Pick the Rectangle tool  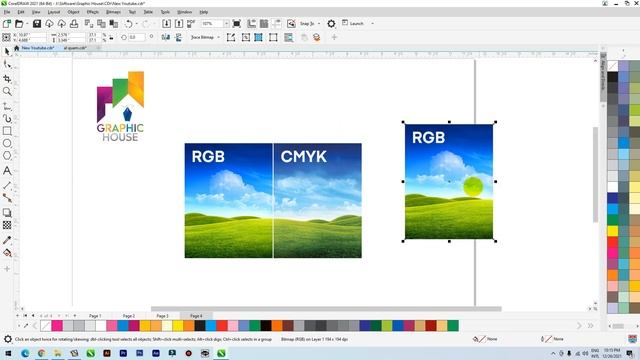(7, 131)
